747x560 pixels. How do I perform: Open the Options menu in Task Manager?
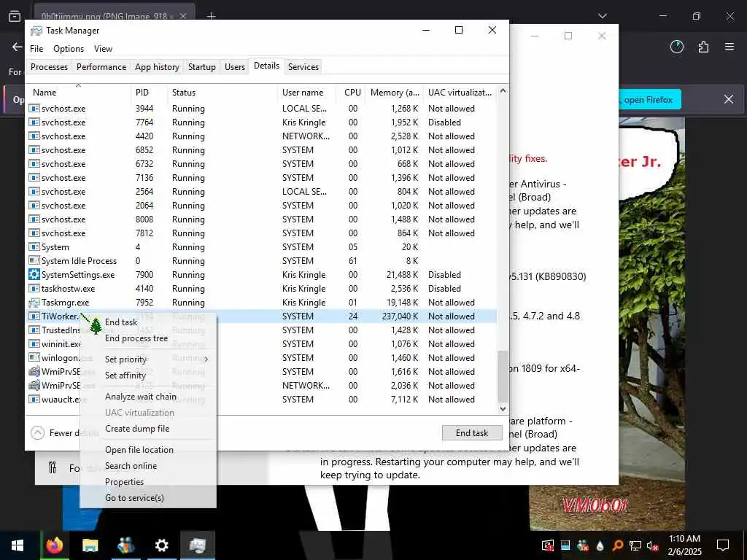[x=69, y=49]
